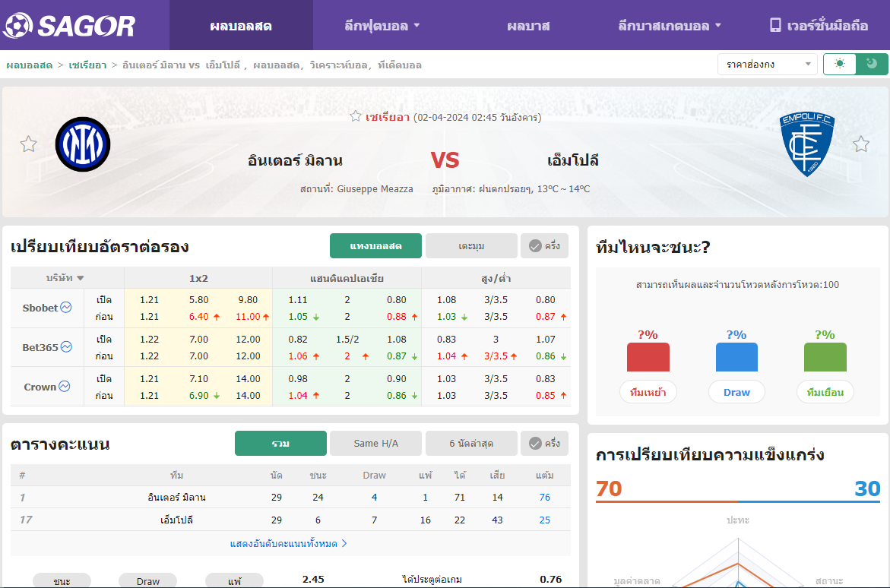Show the full standings table link
Screen dimensions: 890x588
click(288, 544)
